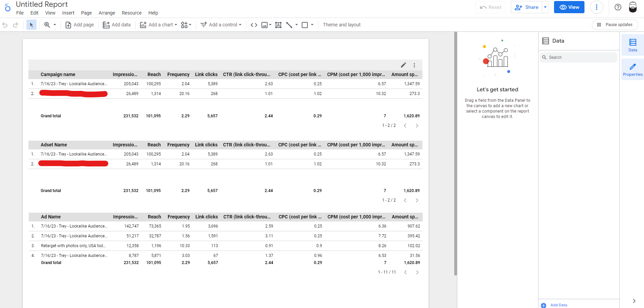This screenshot has width=644, height=308.
Task: Open the Arrange menu
Action: [107, 13]
